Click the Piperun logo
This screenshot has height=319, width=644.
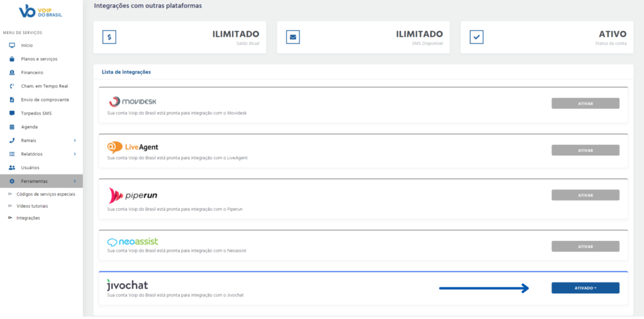click(x=133, y=195)
